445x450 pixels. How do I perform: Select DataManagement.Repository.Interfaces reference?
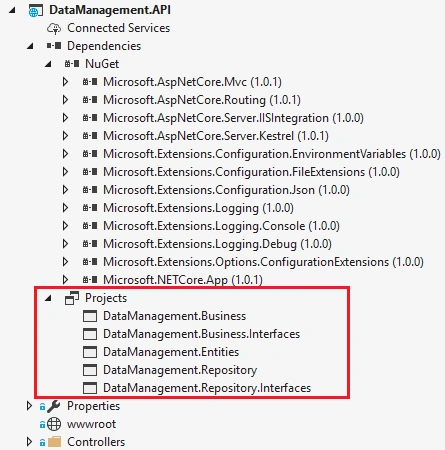click(x=207, y=388)
